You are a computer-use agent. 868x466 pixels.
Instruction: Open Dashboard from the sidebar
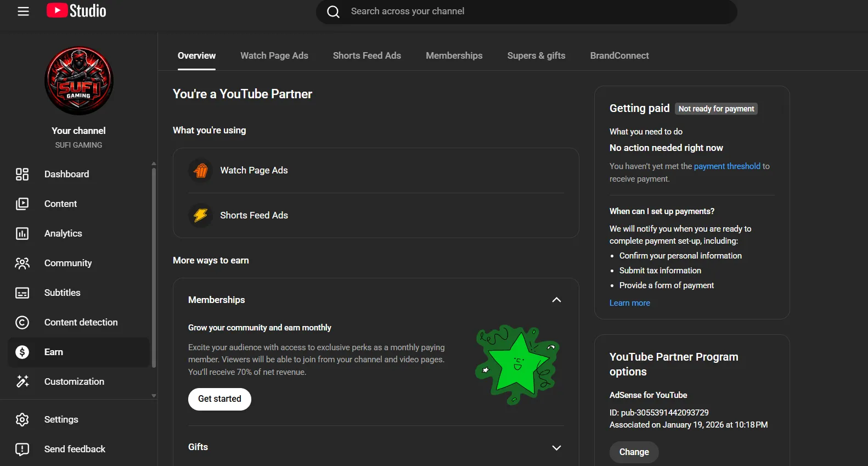click(79, 174)
